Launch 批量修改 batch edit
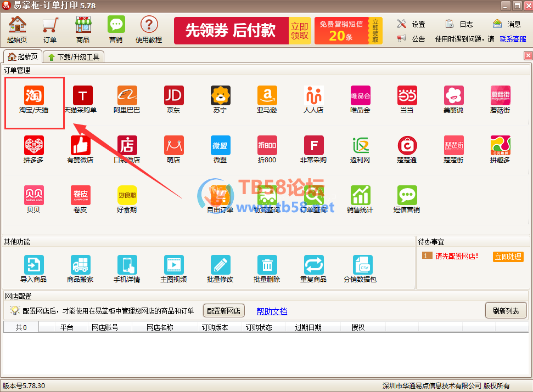The width and height of the screenshot is (533, 392). [x=220, y=269]
